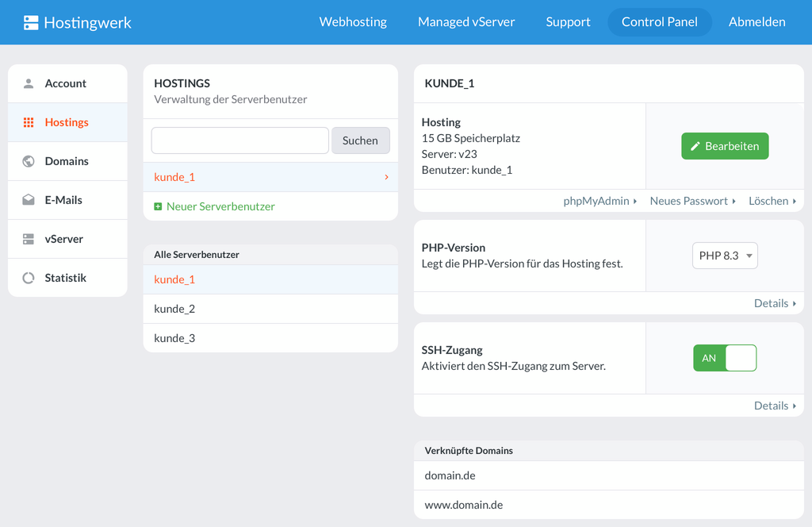The height and width of the screenshot is (527, 812).
Task: Open the vServer sidebar section
Action: 68,239
